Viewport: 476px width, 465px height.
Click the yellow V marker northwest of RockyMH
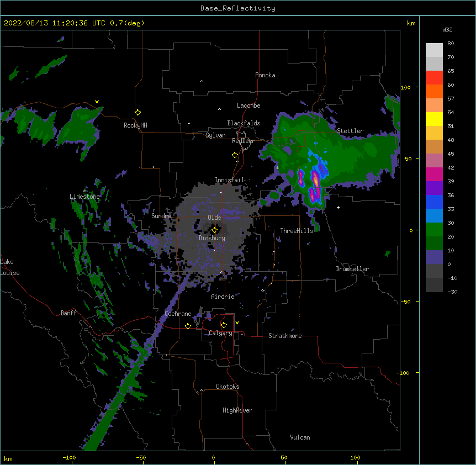tap(97, 102)
